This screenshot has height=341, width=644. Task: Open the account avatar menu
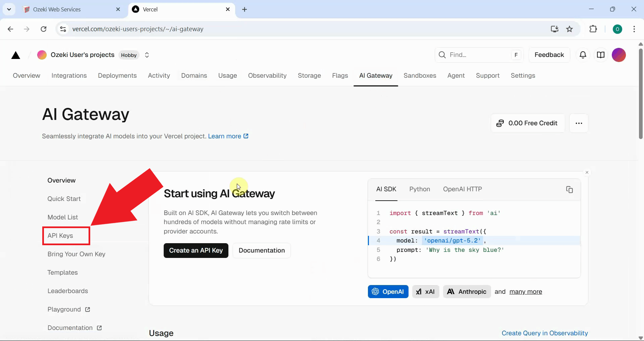[x=619, y=55]
